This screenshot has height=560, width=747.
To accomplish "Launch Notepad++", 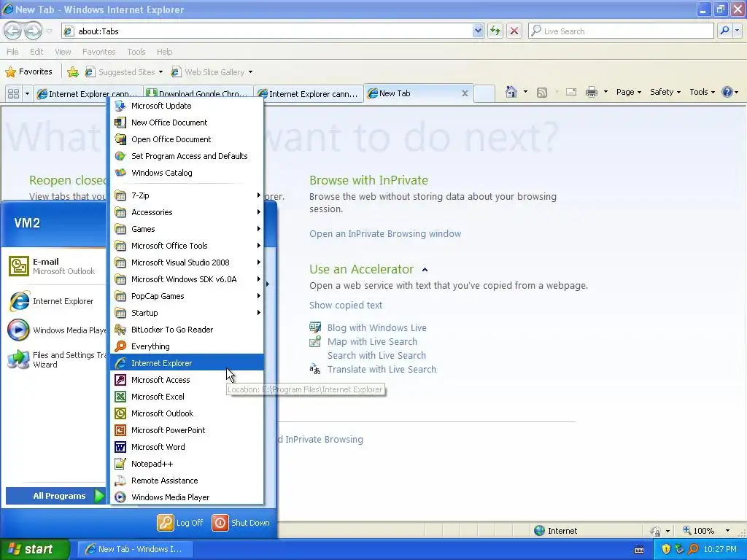I will pos(187,463).
